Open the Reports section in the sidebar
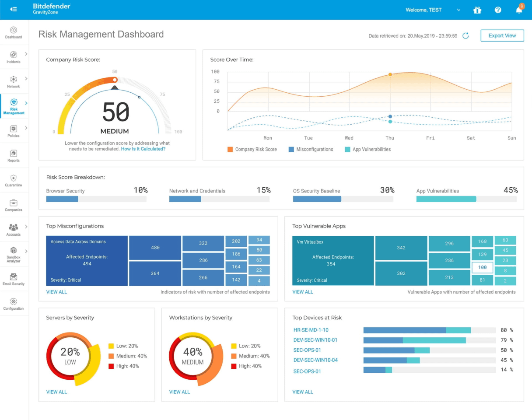Image resolution: width=532 pixels, height=420 pixels. (14, 156)
